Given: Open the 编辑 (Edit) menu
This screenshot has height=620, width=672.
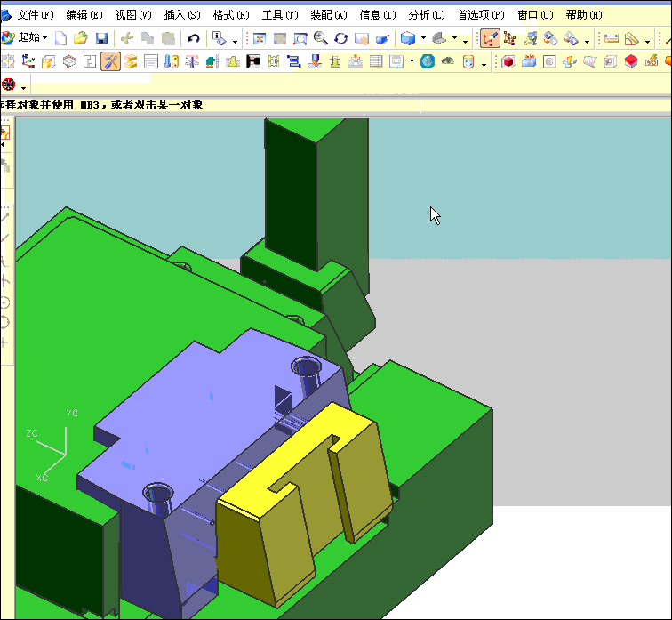Looking at the screenshot, I should pyautogui.click(x=84, y=15).
